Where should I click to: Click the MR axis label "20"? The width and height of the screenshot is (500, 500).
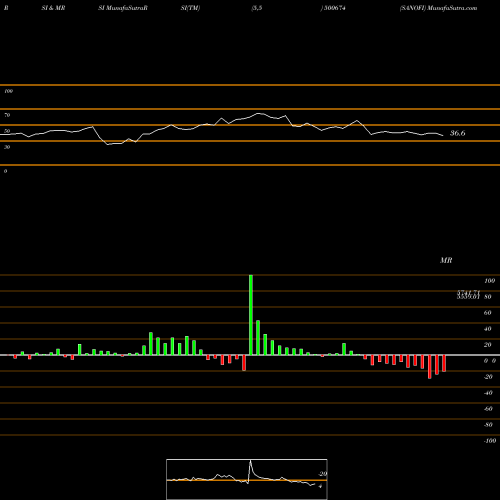pyautogui.click(x=488, y=345)
